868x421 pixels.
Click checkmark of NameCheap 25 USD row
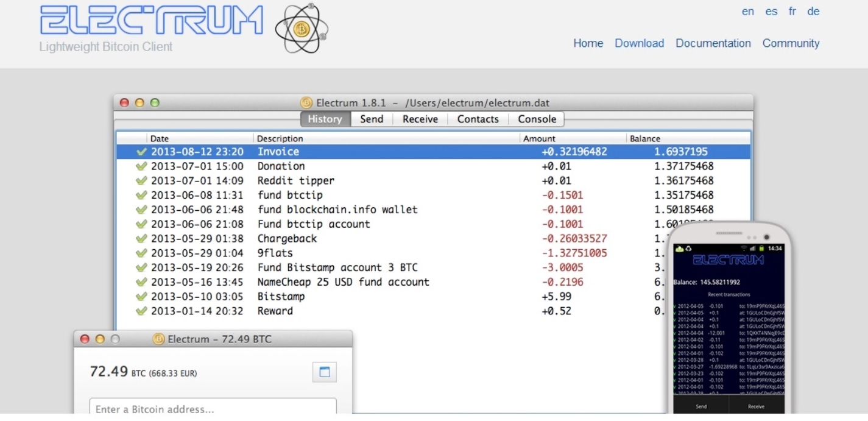pos(142,282)
